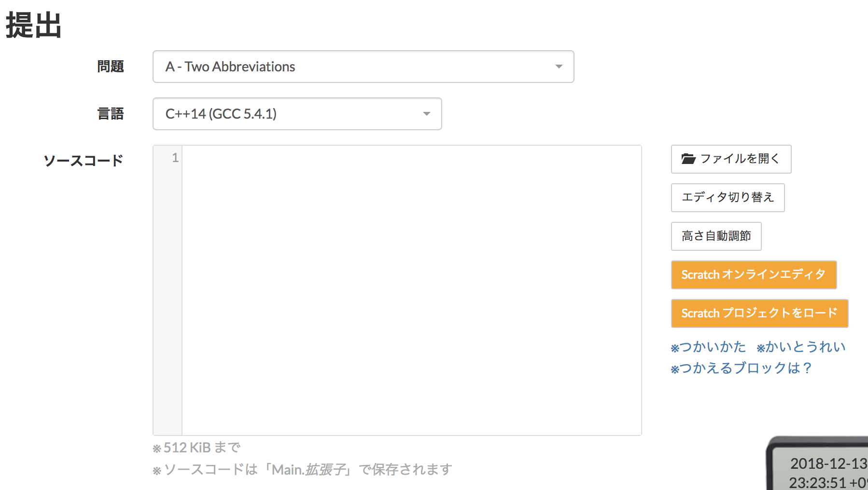Enable automatic height adjustment with 高さ自動調節
868x490 pixels.
(x=716, y=236)
